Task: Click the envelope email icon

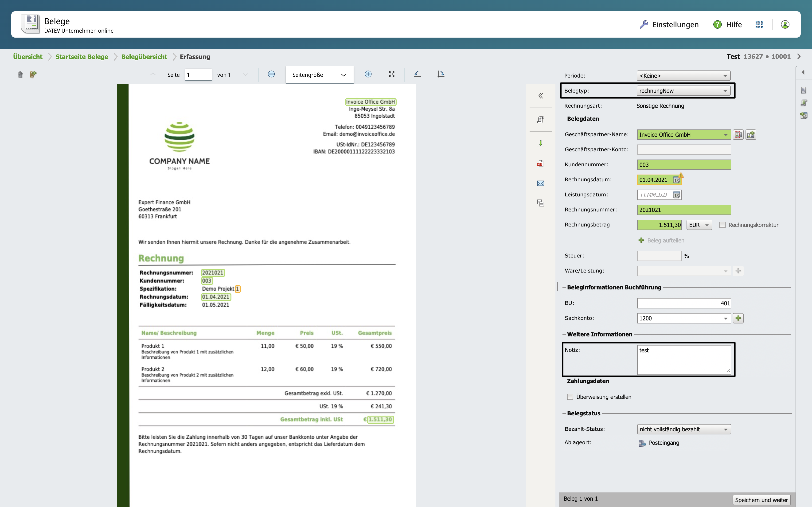Action: [x=540, y=183]
